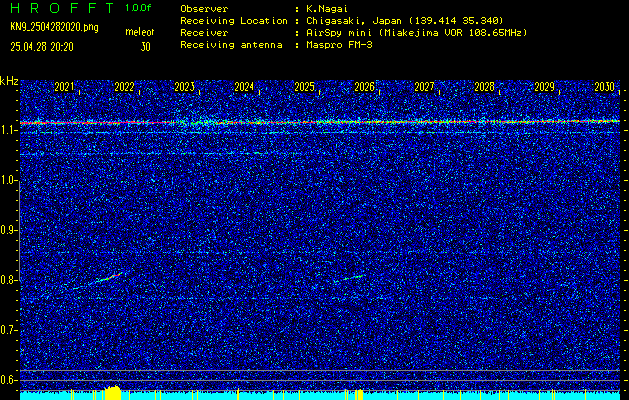
Task: Click the 2022 time marker
Action: click(x=124, y=87)
